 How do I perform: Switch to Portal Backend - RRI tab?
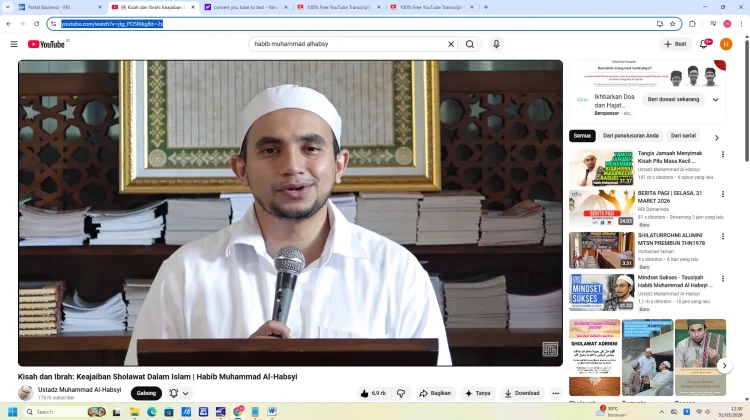click(x=60, y=7)
